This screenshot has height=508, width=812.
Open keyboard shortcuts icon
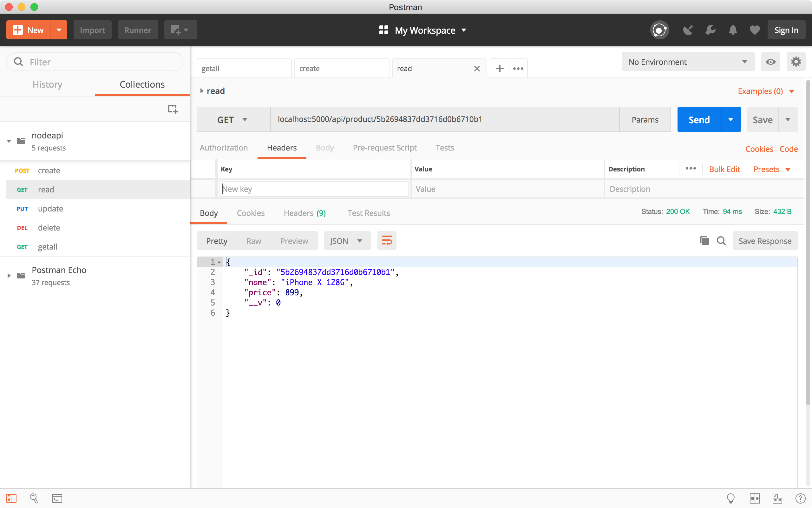pyautogui.click(x=777, y=498)
